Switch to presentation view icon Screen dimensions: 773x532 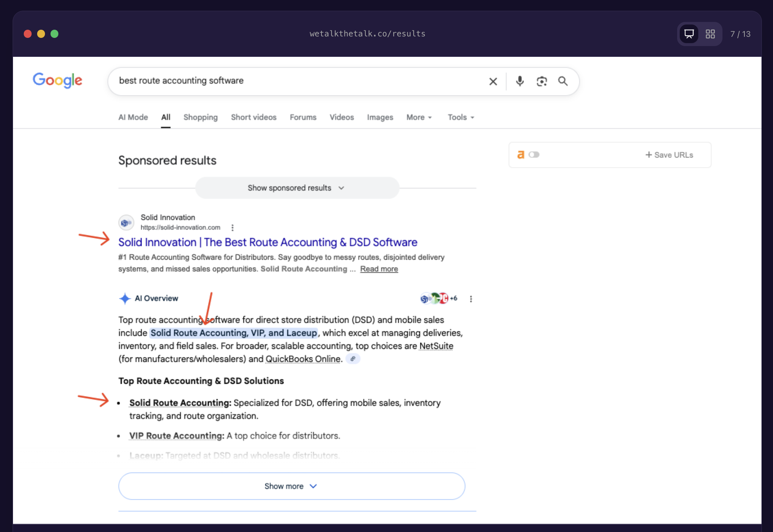coord(689,34)
